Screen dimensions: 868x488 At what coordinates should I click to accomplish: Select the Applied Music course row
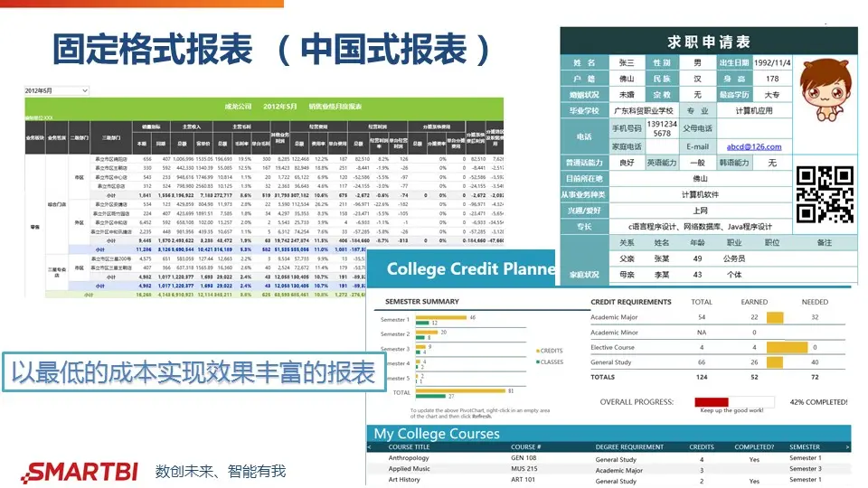pos(609,469)
